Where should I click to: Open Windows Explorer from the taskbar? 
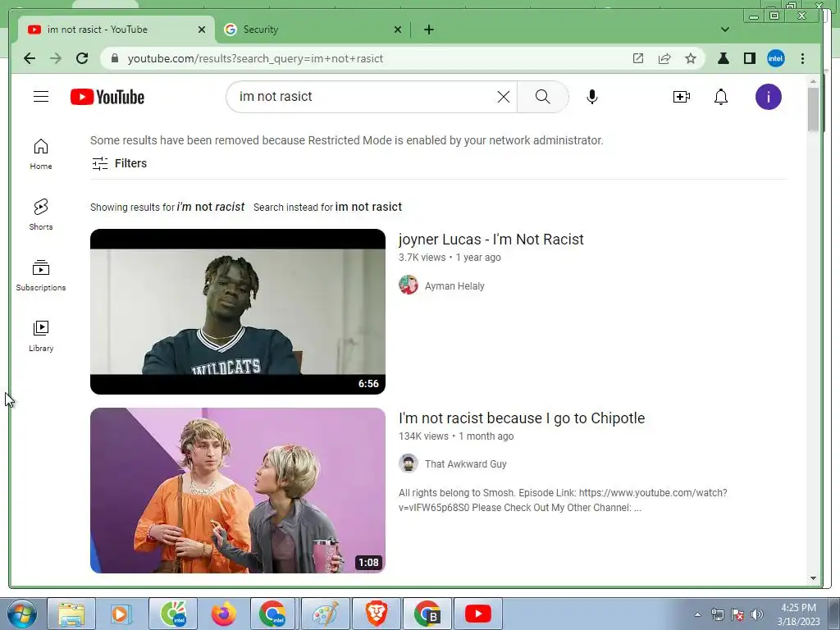click(x=71, y=614)
